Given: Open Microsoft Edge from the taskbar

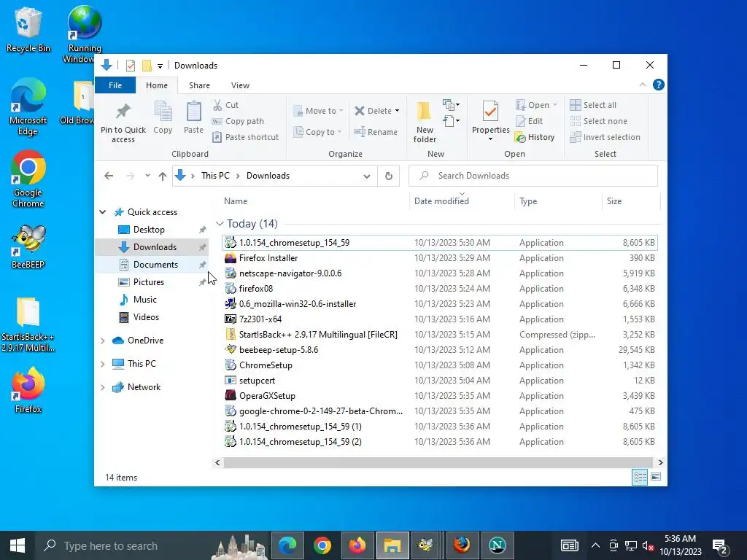Looking at the screenshot, I should click(287, 545).
